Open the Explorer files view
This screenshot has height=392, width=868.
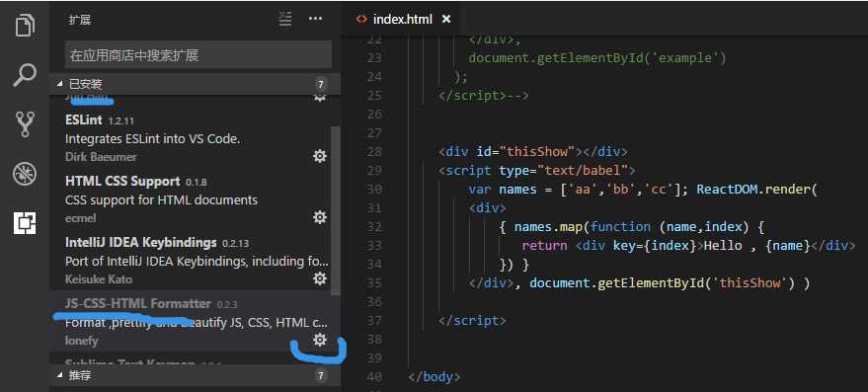tap(25, 25)
